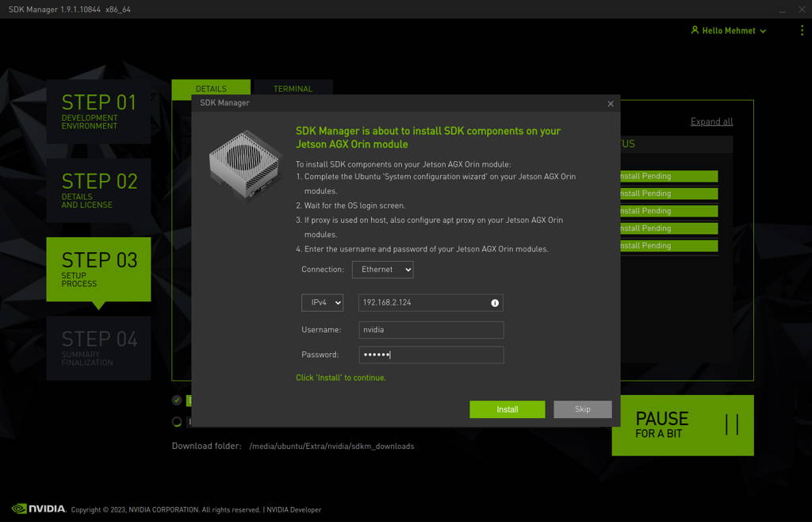Click the Jetson AGX Orin module image

tap(244, 165)
